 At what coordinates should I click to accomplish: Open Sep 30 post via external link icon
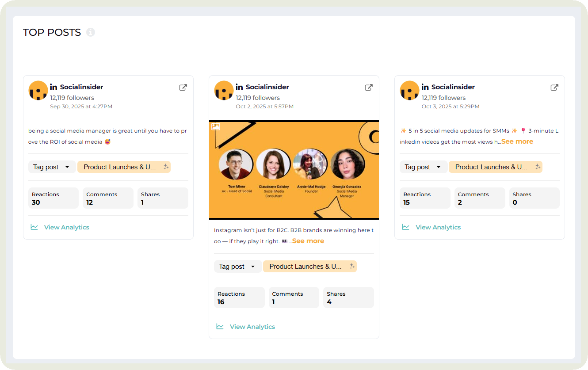click(x=183, y=88)
